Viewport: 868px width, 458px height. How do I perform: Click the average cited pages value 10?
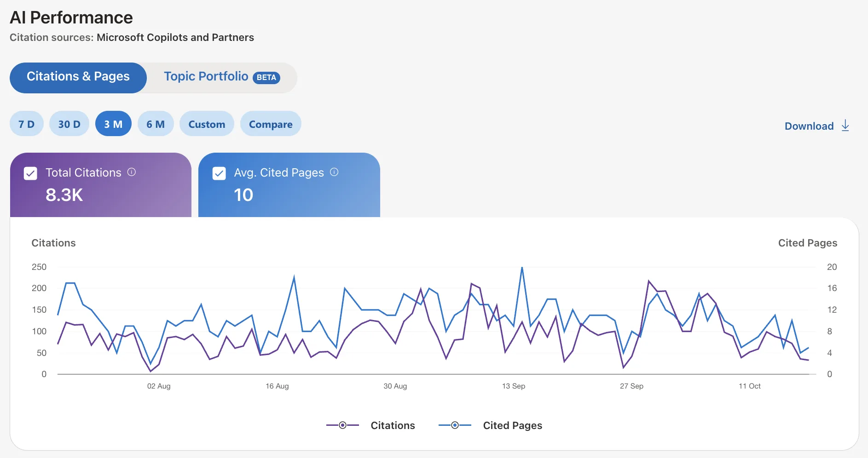coord(243,195)
